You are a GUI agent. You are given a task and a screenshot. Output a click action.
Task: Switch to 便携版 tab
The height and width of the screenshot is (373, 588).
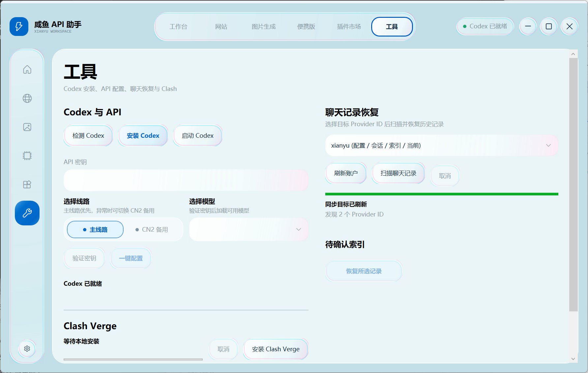pyautogui.click(x=306, y=27)
